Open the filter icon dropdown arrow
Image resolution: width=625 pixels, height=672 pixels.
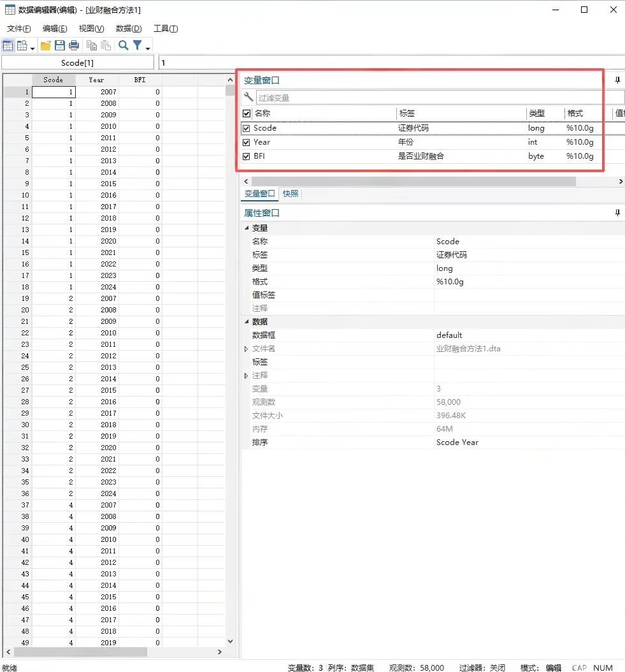click(148, 48)
